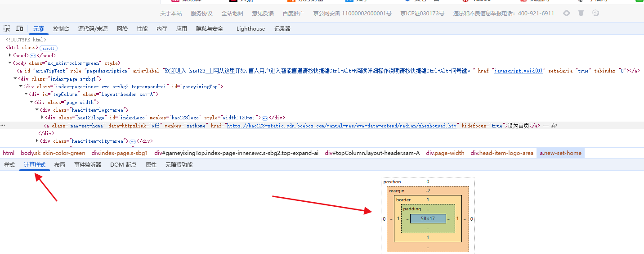Screen dimensions: 644x254
Task: Click the position label in box model
Action: 392,182
